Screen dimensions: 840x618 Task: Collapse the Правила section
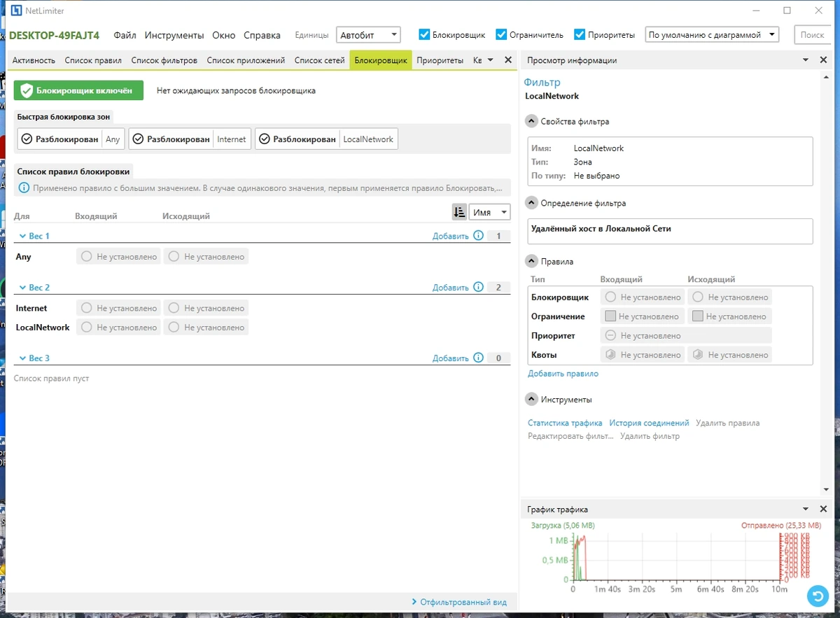coord(531,261)
